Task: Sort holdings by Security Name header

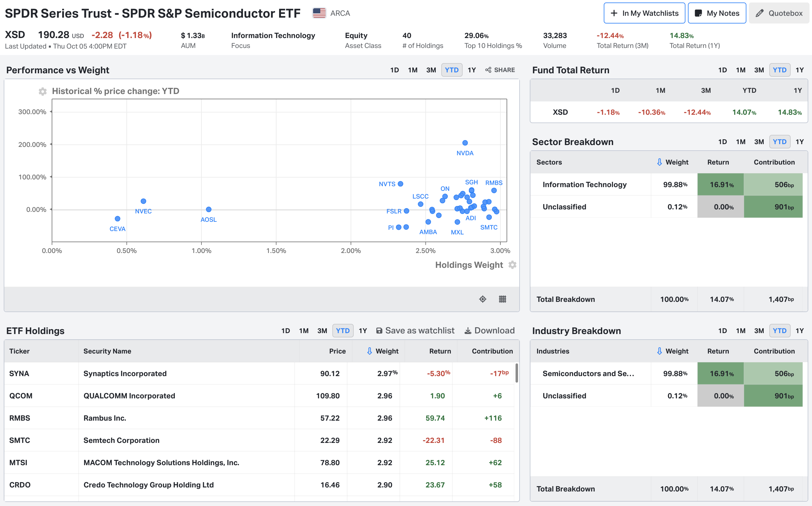Action: [x=107, y=351]
